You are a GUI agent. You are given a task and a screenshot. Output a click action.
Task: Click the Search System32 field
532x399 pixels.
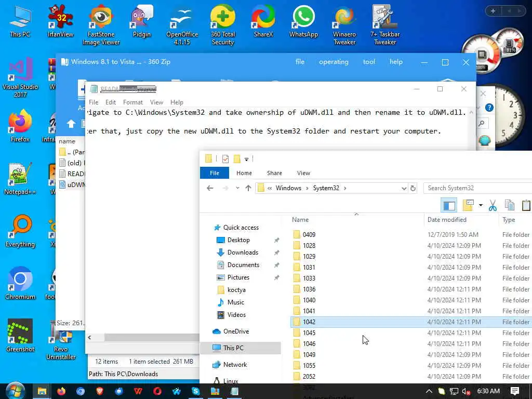[478, 188]
